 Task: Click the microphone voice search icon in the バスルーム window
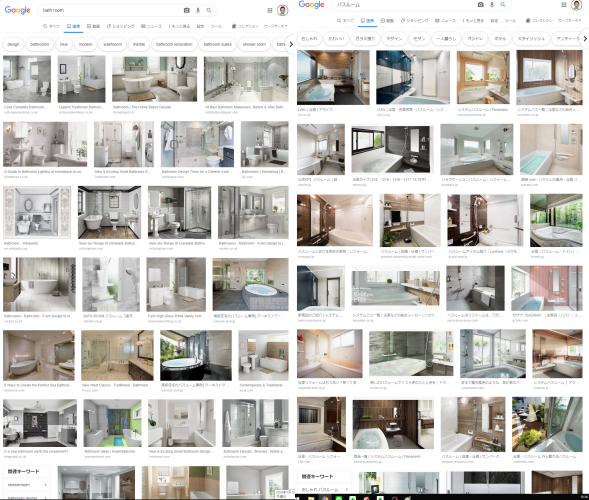[492, 5]
